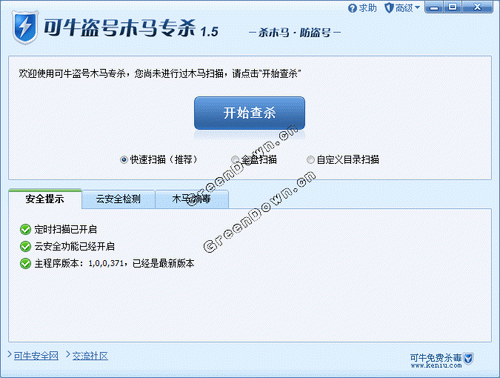Switch to 云安全检测 tab
The image size is (500, 378).
(118, 199)
